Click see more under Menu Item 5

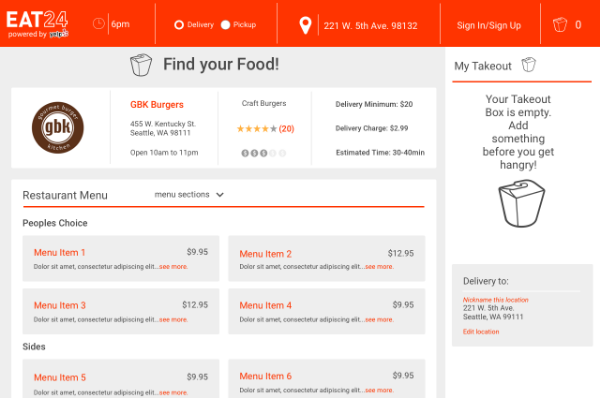pyautogui.click(x=173, y=393)
